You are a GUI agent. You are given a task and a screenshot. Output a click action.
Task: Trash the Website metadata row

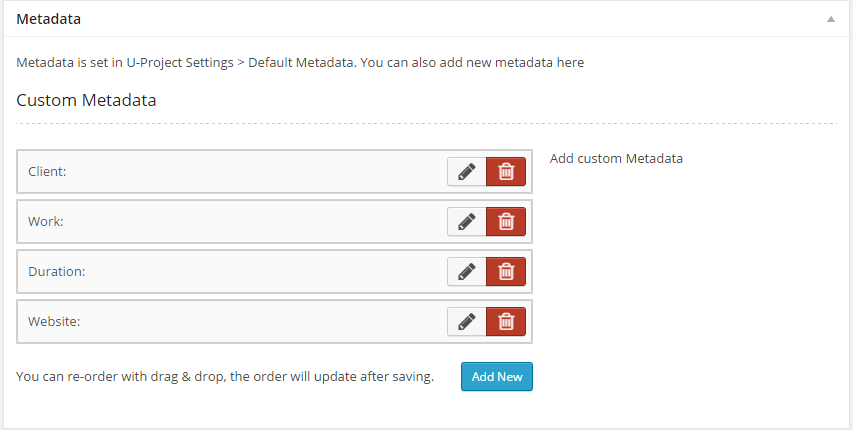tap(506, 321)
